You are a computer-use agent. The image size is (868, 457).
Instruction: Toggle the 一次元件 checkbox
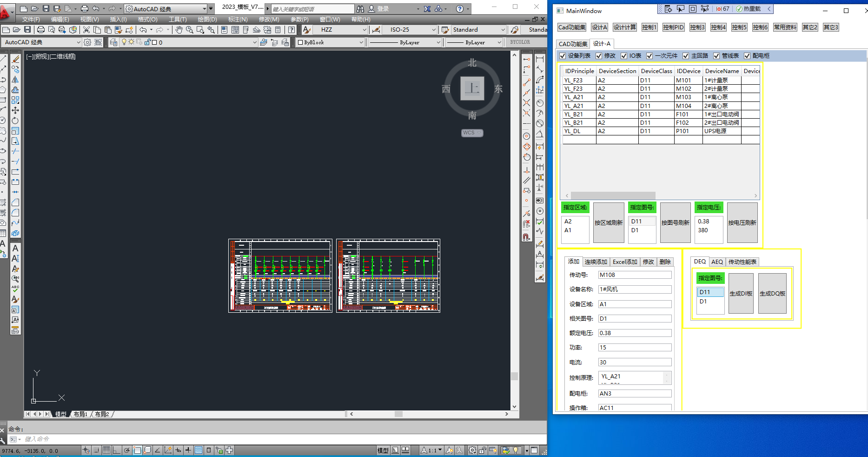649,56
